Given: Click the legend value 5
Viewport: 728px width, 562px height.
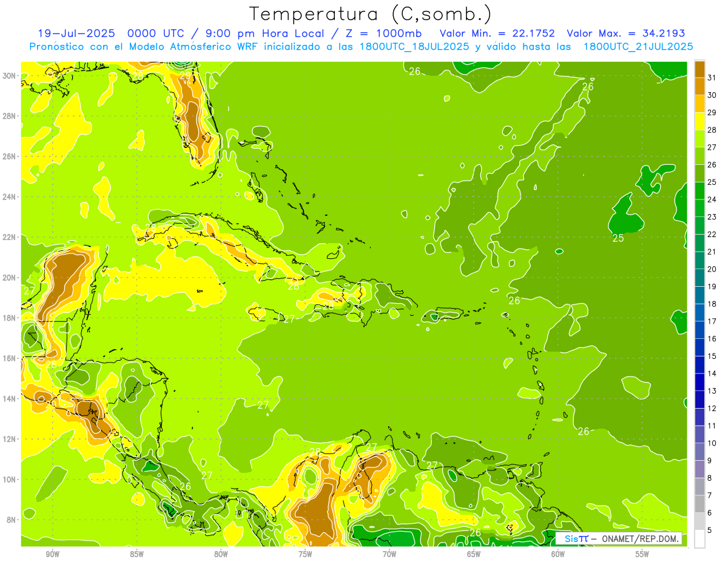Looking at the screenshot, I should [710, 530].
